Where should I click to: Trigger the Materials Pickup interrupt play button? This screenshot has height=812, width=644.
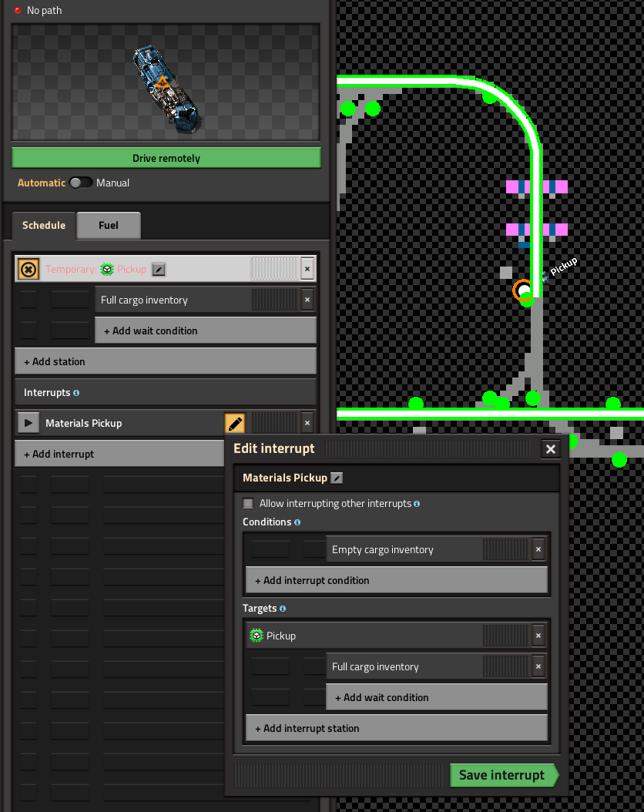click(29, 423)
